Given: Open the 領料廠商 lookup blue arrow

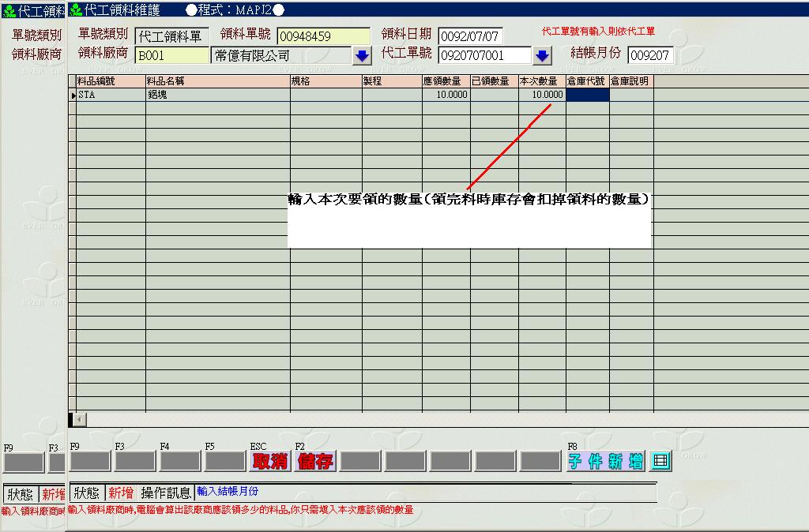Looking at the screenshot, I should click(362, 56).
